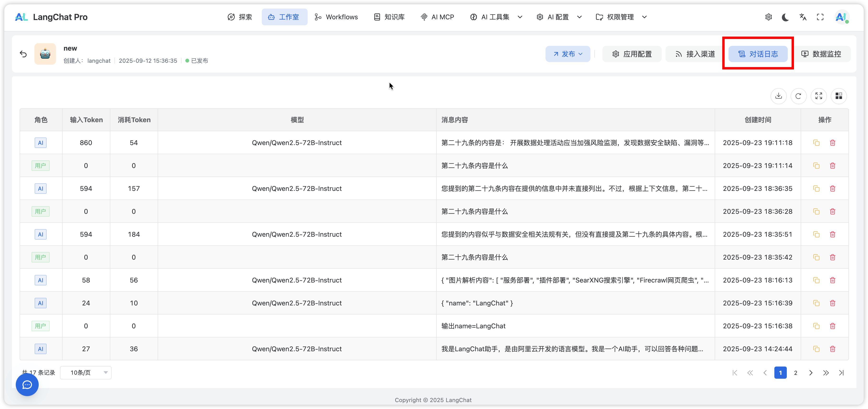The width and height of the screenshot is (868, 409).
Task: Open the 10条/页 page size dropdown
Action: 86,373
